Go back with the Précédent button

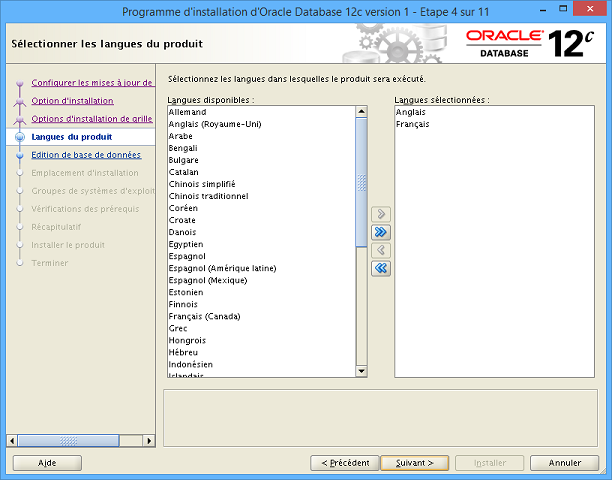click(345, 463)
